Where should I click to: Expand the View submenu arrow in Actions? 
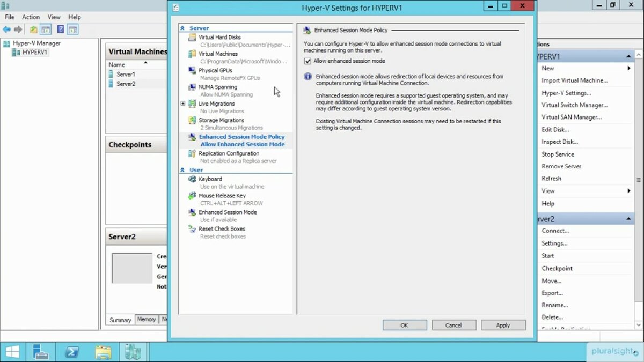coord(628,191)
